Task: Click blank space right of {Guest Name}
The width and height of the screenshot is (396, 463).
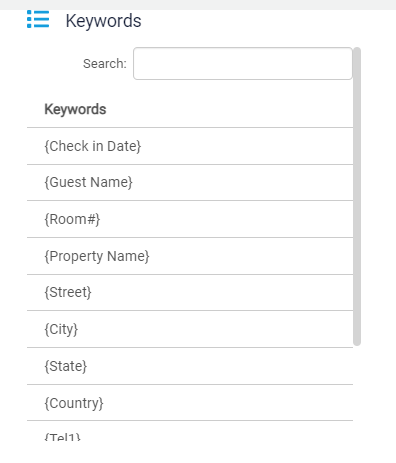Action: coord(243,182)
